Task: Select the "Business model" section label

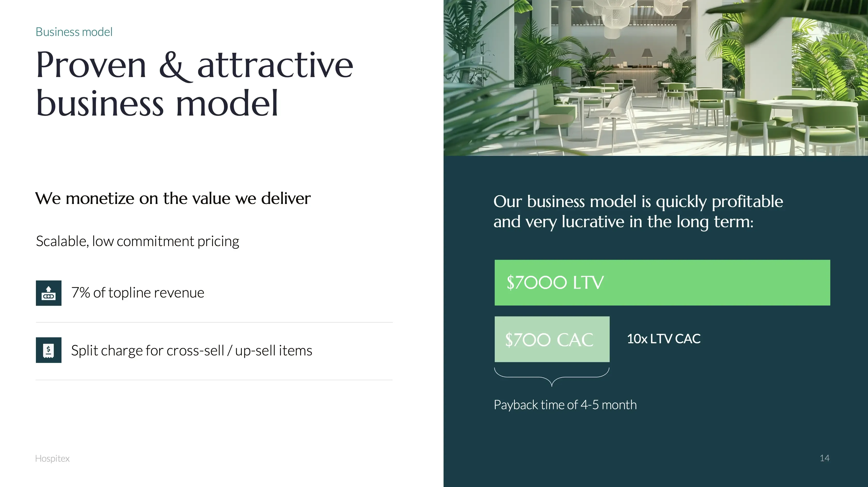Action: pos(74,32)
